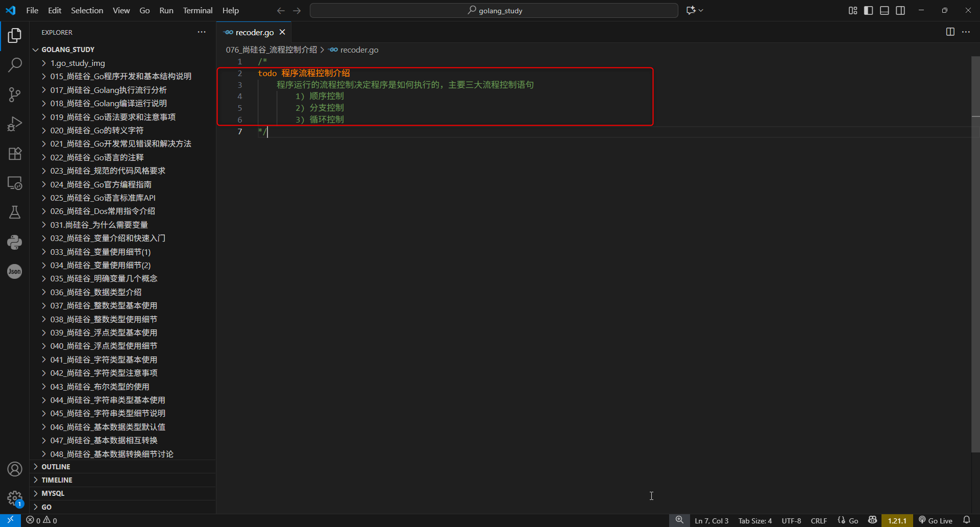The image size is (980, 527).
Task: Expand folder 020_尚硅谷_Go的转义字符
Action: pos(122,130)
